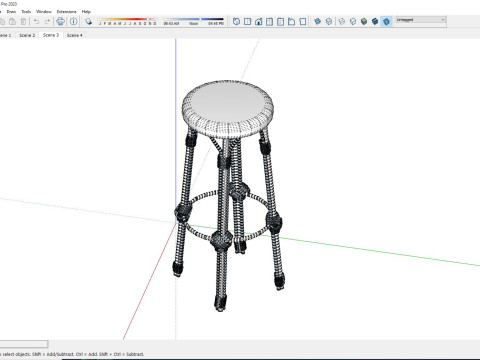Open the Model Info icon
This screenshot has height=360, width=480.
(73, 22)
